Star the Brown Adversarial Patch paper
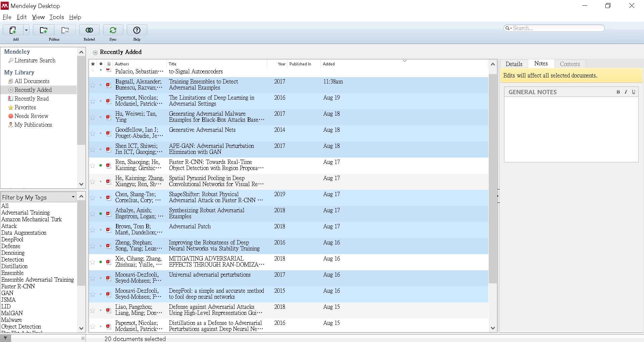Viewport: 644px width, 342px height. click(x=93, y=230)
